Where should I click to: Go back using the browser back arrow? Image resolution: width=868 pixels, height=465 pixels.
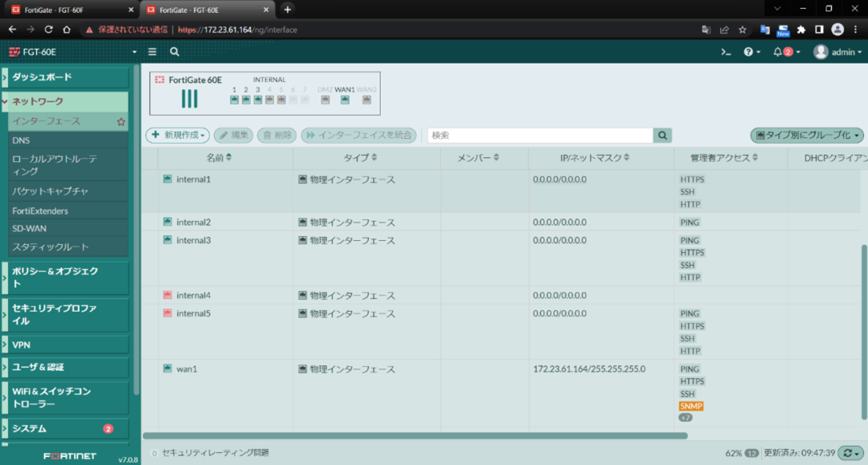click(12, 30)
